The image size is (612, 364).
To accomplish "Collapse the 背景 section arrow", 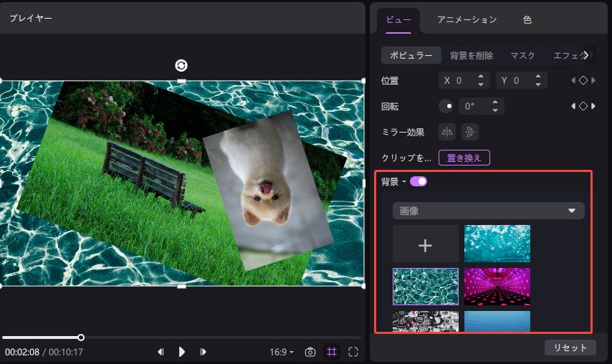I will click(x=404, y=182).
